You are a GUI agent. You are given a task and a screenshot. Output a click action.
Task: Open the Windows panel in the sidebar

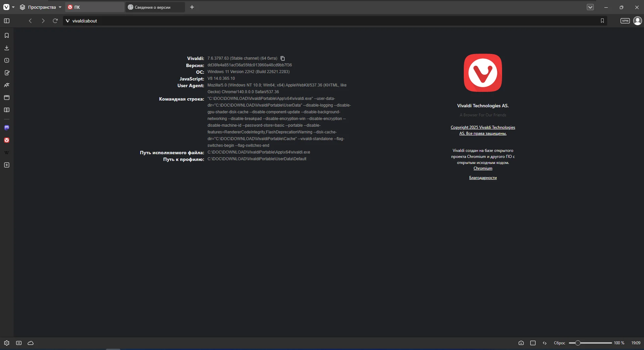pyautogui.click(x=7, y=98)
